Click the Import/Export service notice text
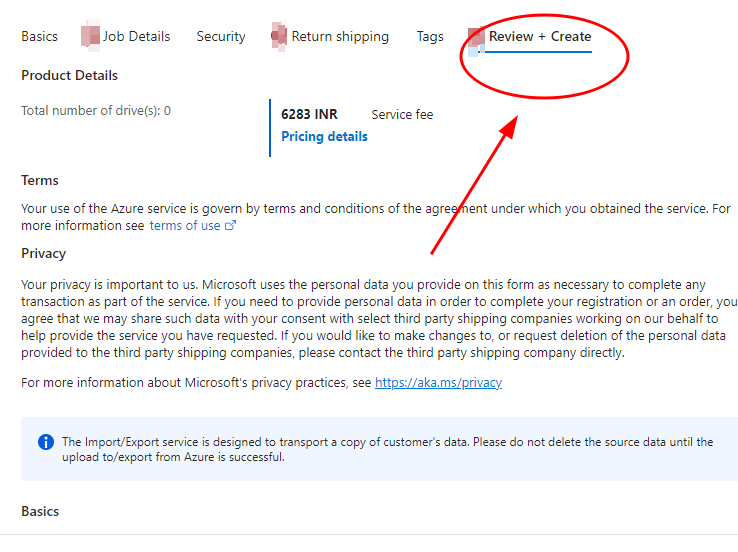The height and width of the screenshot is (552, 738). (x=387, y=449)
